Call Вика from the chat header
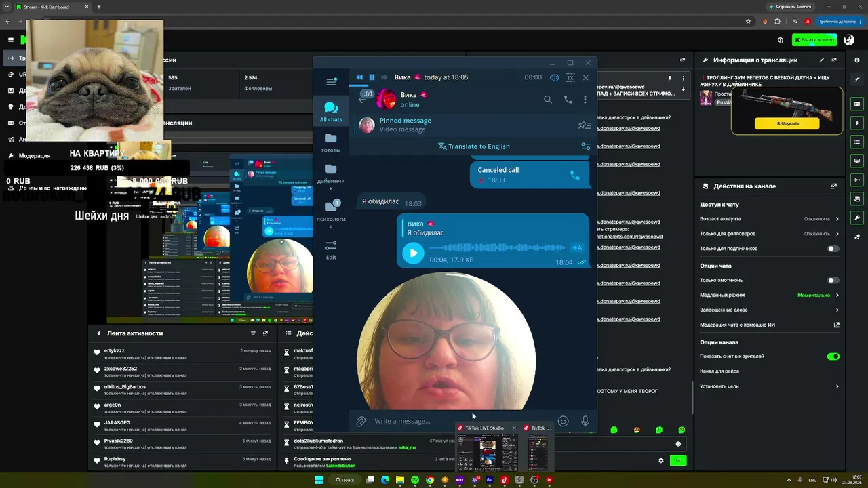The height and width of the screenshot is (488, 868). [568, 100]
